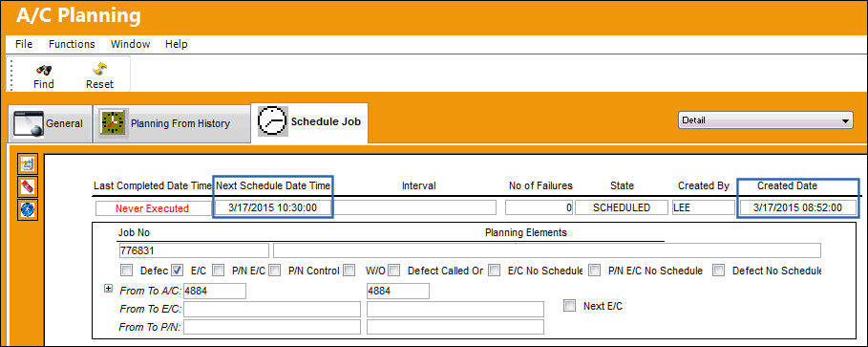This screenshot has height=347, width=868.
Task: Click the empty Interval field
Action: tap(415, 207)
